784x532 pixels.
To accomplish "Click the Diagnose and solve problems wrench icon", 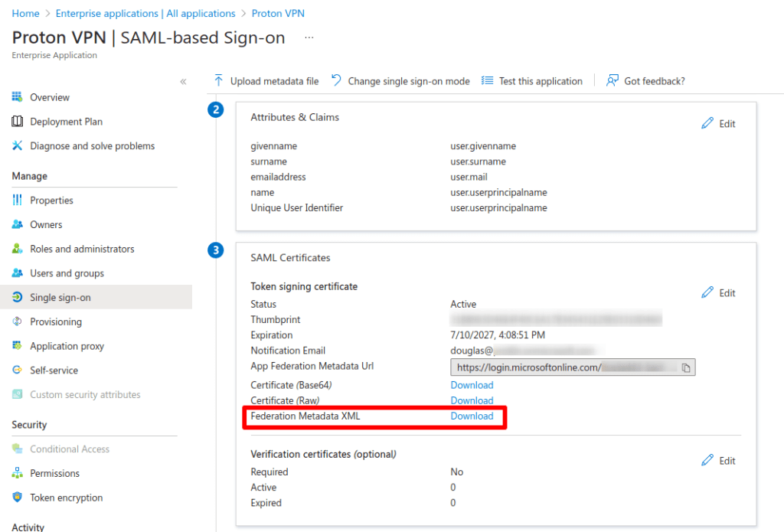I will click(x=17, y=145).
